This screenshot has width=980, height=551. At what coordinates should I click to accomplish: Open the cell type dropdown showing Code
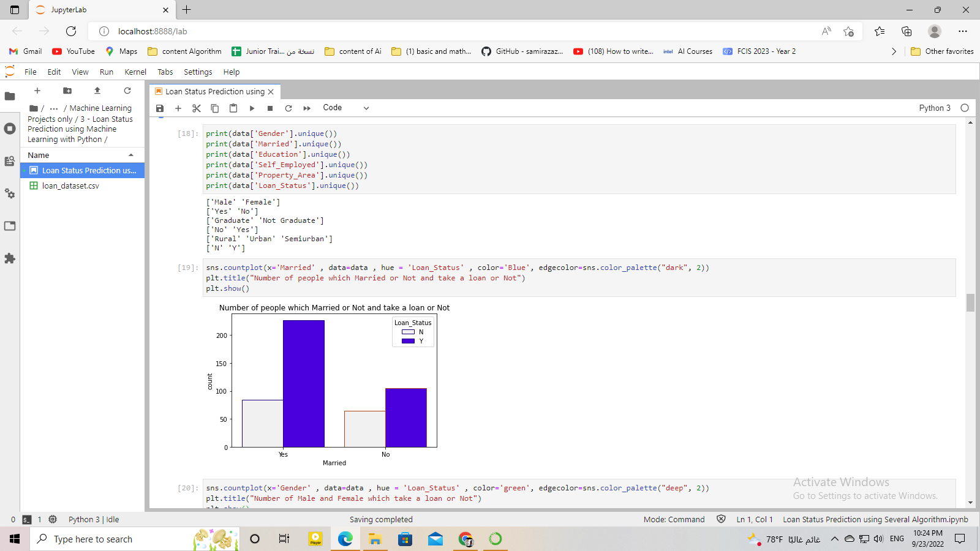[x=346, y=108]
